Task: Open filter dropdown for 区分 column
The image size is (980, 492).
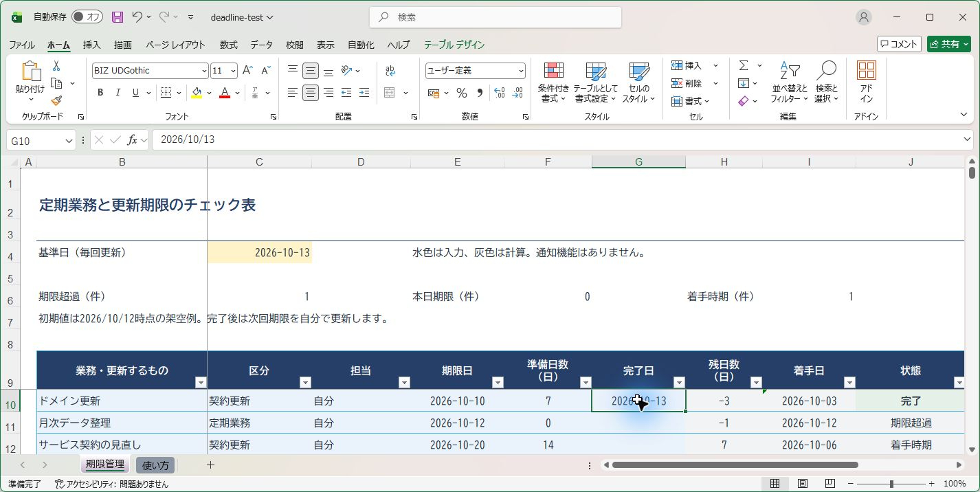Action: tap(305, 382)
